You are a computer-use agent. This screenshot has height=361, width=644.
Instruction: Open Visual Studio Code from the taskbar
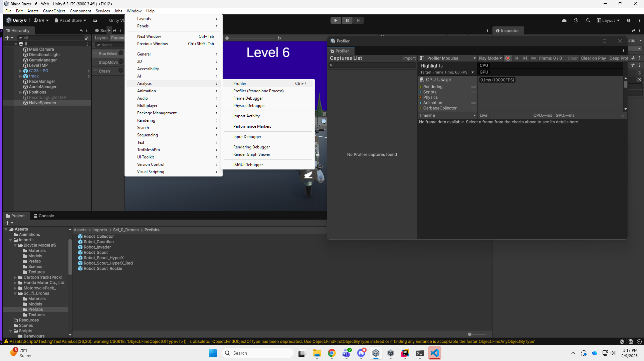[434, 353]
